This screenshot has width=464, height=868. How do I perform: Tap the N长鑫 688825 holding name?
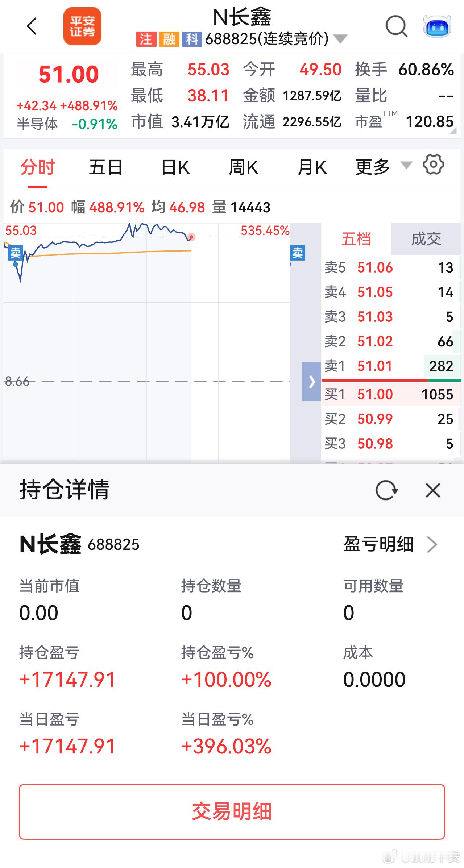pos(79,544)
